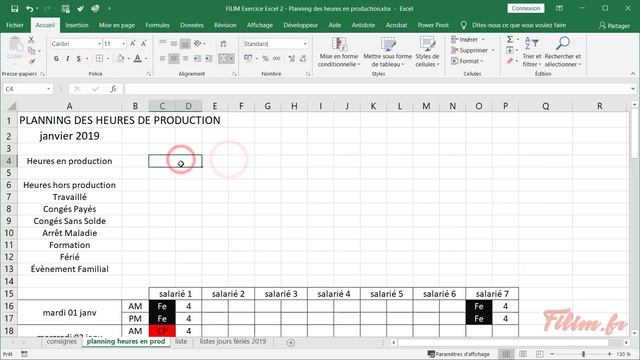Open Rechercher et sélectionner
The height and width of the screenshot is (360, 640).
pos(562,52)
